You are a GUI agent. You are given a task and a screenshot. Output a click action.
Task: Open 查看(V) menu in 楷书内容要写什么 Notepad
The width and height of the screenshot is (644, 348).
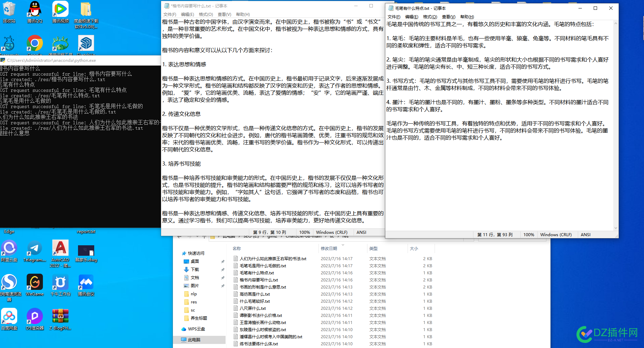pyautogui.click(x=225, y=14)
